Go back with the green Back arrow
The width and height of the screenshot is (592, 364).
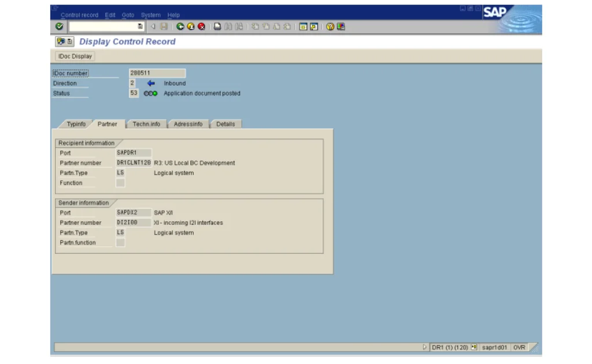pyautogui.click(x=180, y=27)
